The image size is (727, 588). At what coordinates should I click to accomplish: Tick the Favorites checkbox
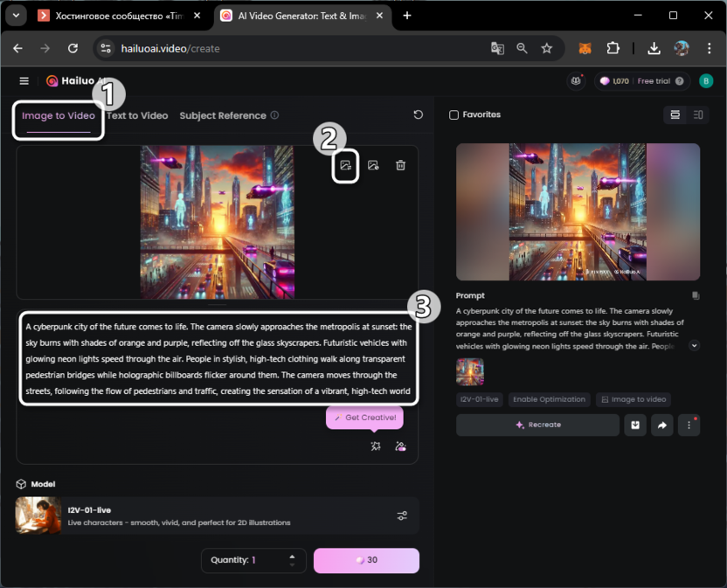(454, 115)
